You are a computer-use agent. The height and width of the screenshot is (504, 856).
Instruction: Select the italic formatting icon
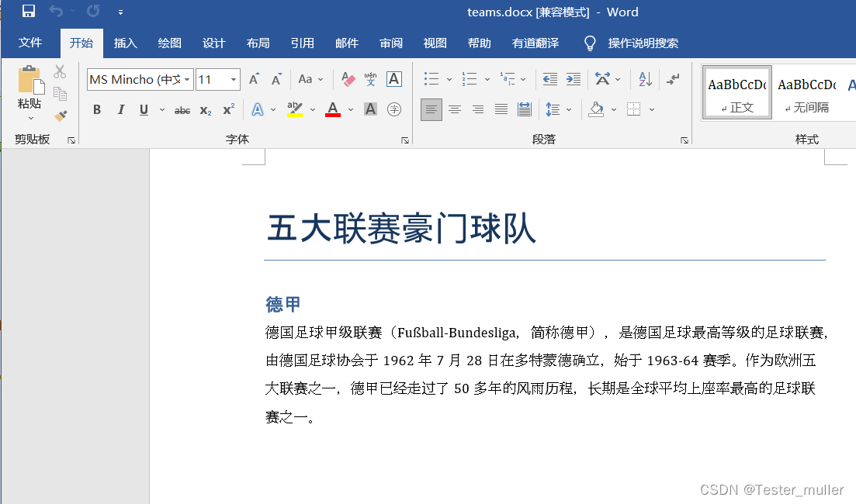point(121,109)
